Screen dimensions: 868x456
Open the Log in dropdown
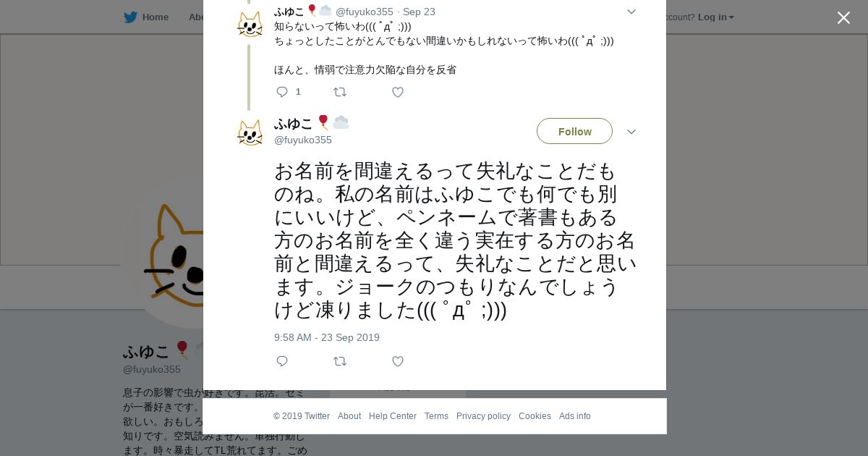[715, 17]
